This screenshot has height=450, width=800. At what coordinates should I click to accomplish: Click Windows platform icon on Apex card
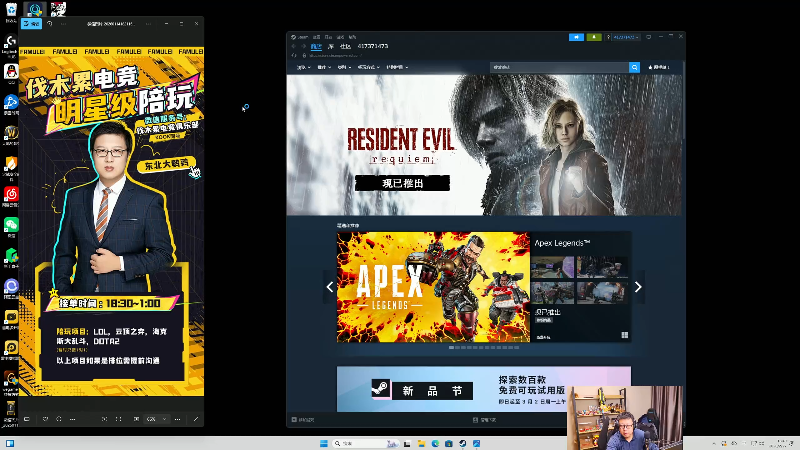point(624,335)
